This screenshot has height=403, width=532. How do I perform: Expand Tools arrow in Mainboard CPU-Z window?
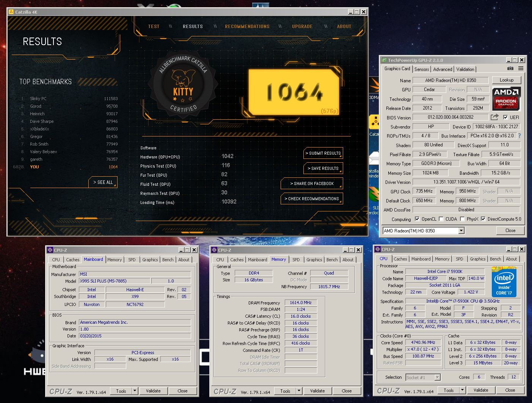134,391
